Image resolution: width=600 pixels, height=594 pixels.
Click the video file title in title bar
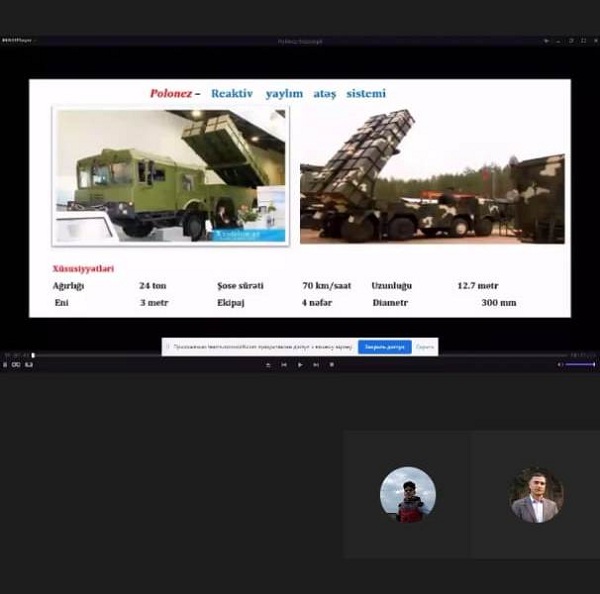300,41
